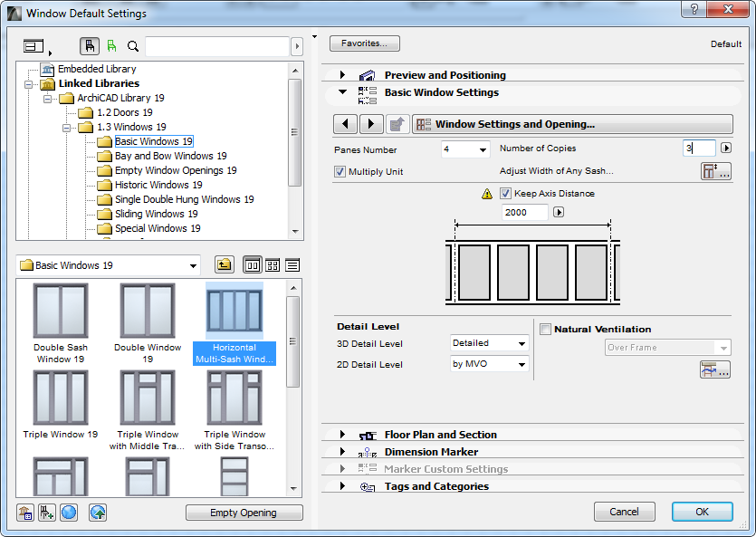Expand Tags and Categories panel
The height and width of the screenshot is (537, 756).
(x=342, y=486)
